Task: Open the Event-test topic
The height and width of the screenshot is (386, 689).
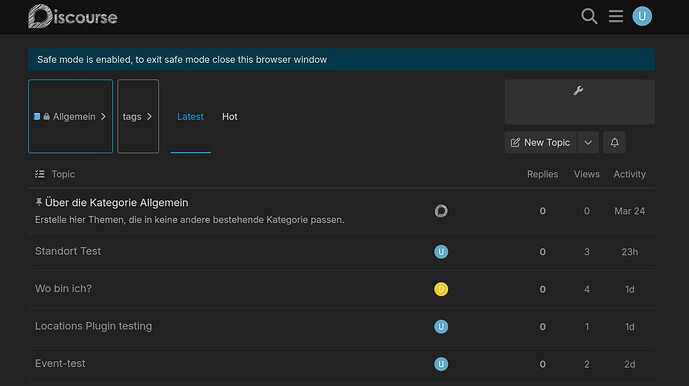Action: 60,363
